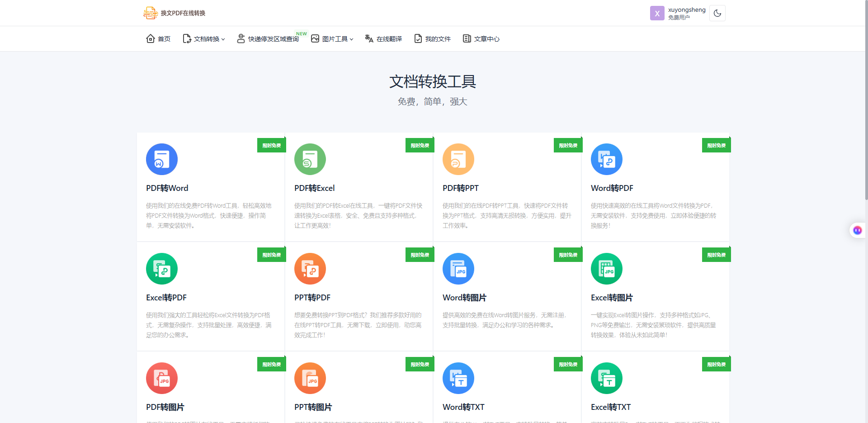
Task: Open the xuyongsheng username label
Action: point(687,10)
